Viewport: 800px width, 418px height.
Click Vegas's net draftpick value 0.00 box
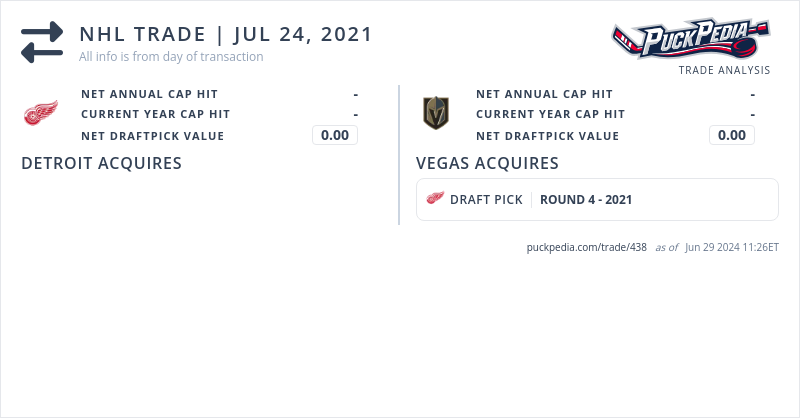click(732, 135)
